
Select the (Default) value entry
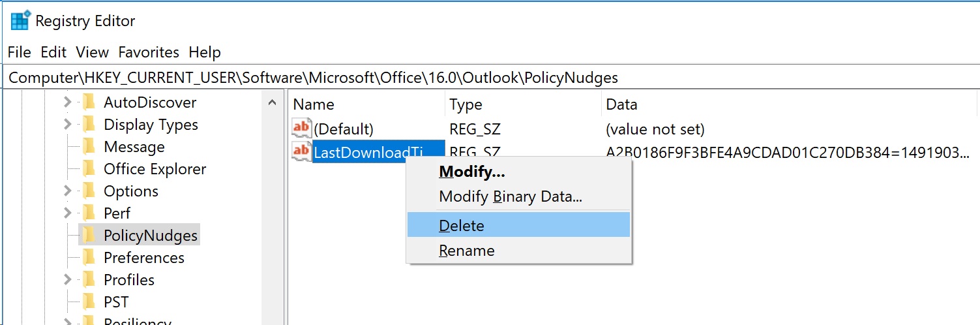tap(344, 129)
